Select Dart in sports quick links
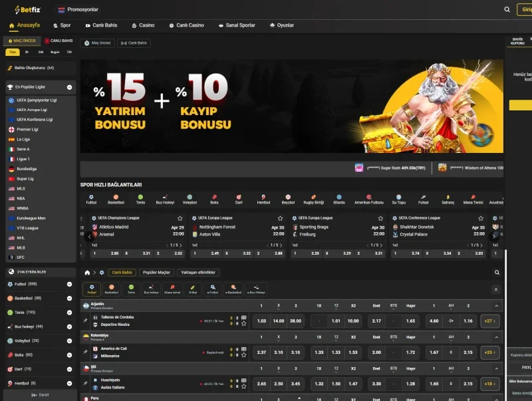Screen dimensions: 532x401 pos(239,200)
